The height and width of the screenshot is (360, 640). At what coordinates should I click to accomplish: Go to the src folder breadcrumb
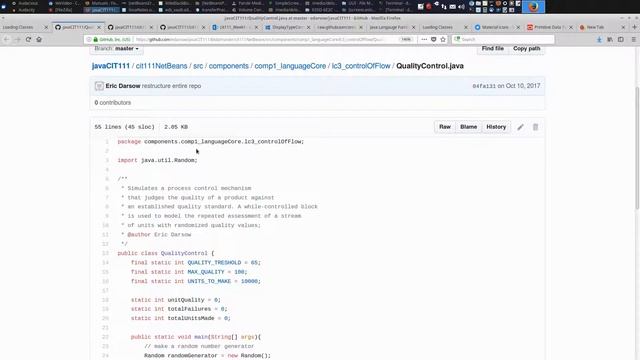[198, 66]
